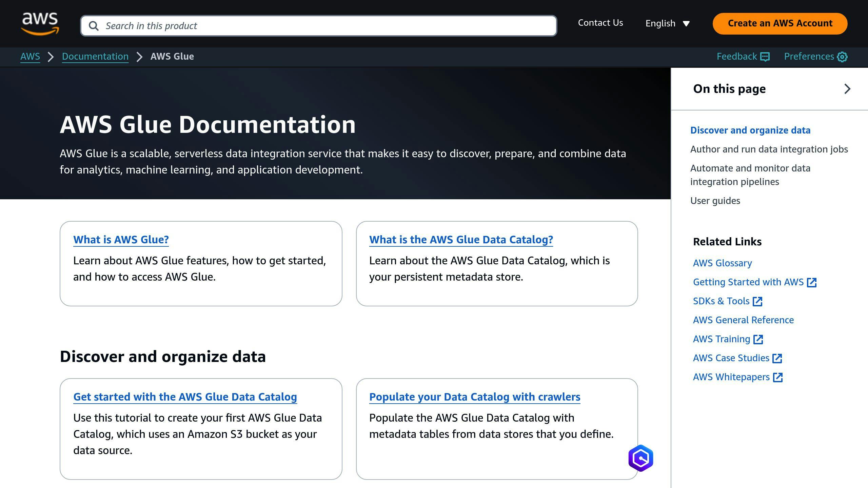Click external link icon beside Getting Started with AWS

812,282
